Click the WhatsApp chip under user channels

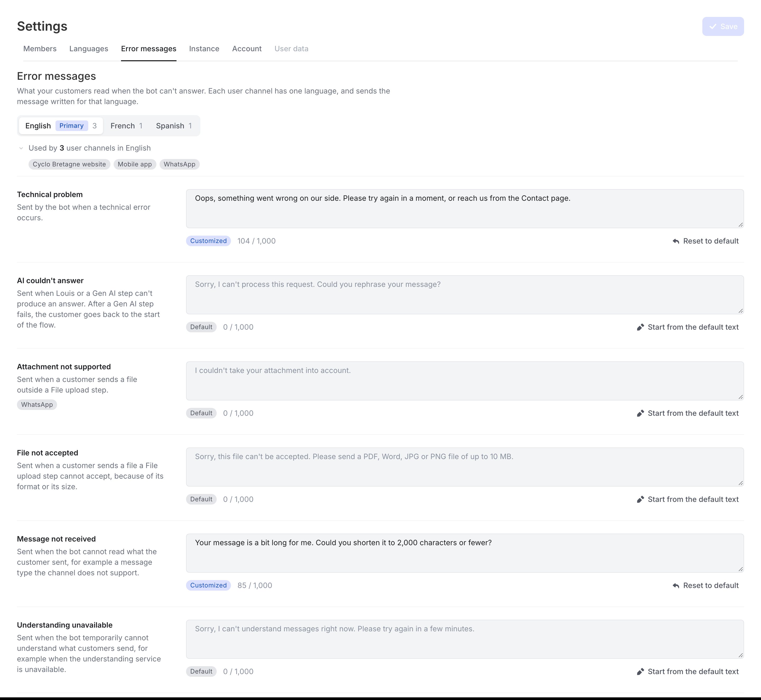180,164
